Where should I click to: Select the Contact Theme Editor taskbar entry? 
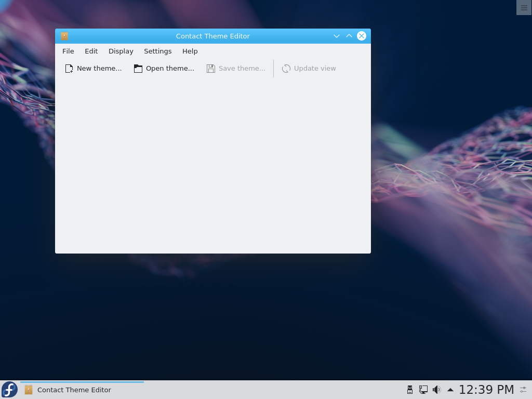tap(82, 390)
